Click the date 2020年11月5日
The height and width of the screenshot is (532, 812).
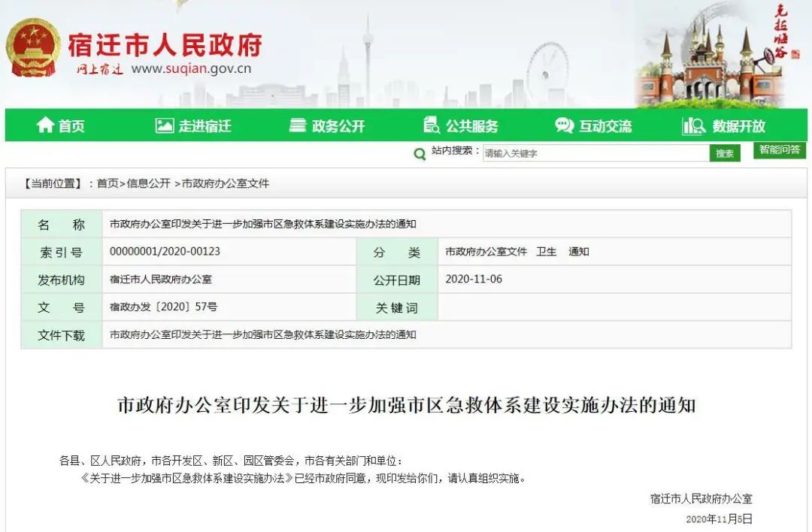point(719,519)
